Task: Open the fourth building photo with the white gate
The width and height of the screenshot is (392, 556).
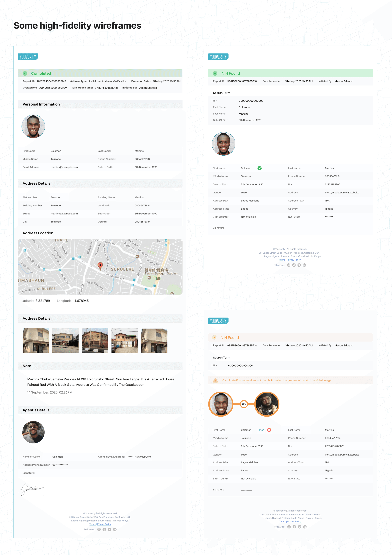Action: click(x=125, y=341)
